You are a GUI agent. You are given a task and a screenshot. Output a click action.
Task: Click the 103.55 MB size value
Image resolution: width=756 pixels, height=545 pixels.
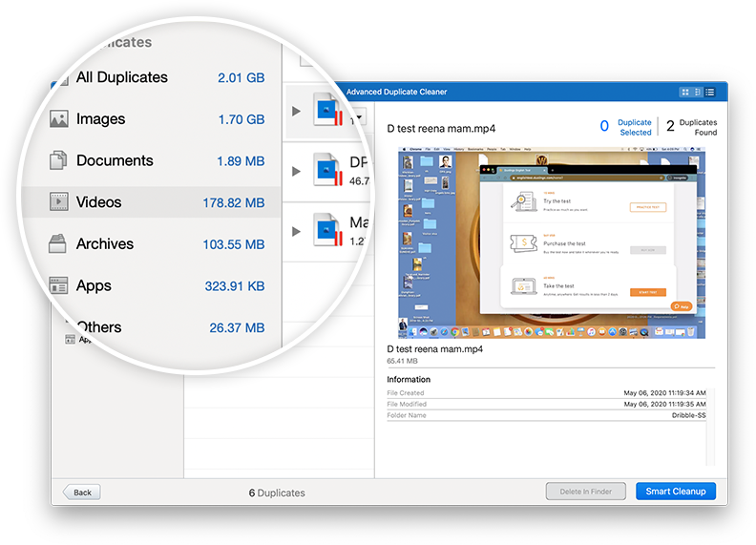tap(233, 244)
